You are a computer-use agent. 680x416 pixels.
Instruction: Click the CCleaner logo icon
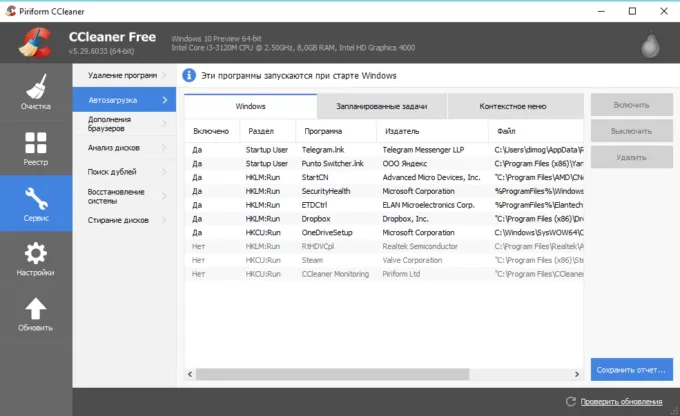33,42
